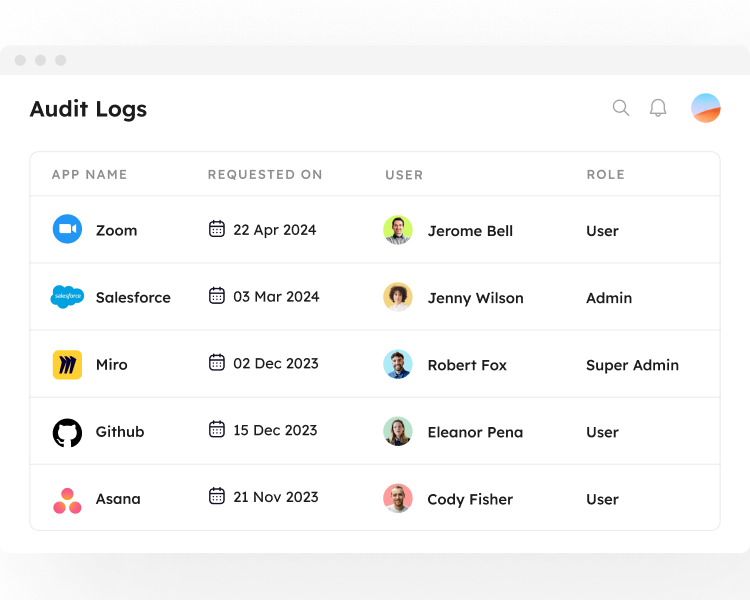Click the Salesforce cloud icon
Image resolution: width=750 pixels, height=600 pixels.
(x=67, y=297)
